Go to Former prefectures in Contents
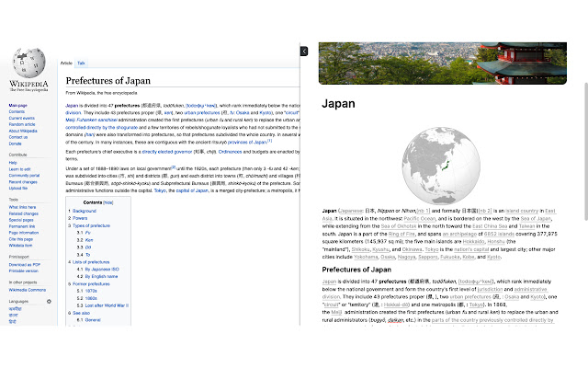This screenshot has height=368, width=588. 91,284
